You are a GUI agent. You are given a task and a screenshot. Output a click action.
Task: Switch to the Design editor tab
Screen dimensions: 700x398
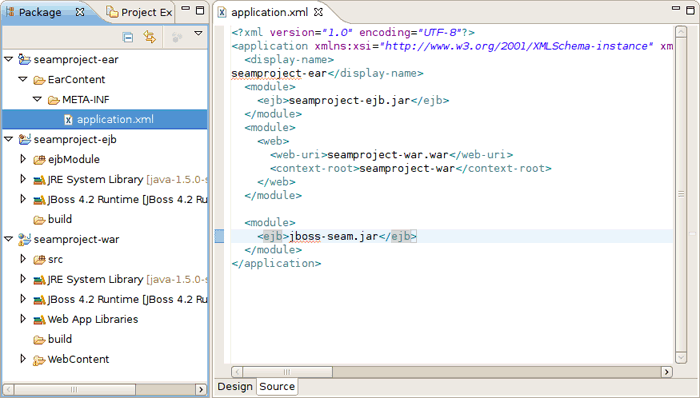coord(235,386)
